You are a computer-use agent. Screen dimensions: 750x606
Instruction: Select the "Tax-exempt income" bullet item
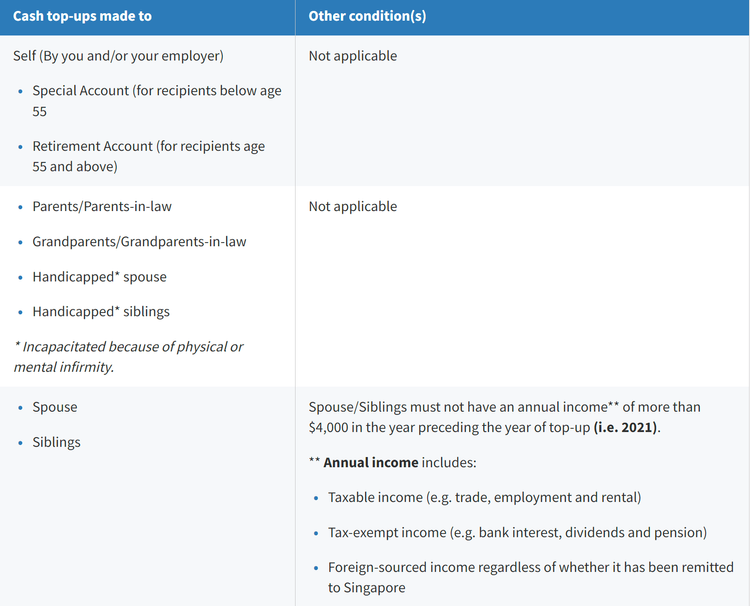(517, 532)
